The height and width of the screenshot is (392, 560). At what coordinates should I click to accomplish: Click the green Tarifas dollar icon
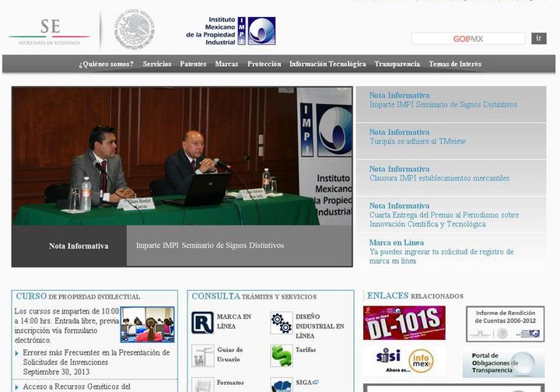point(282,355)
